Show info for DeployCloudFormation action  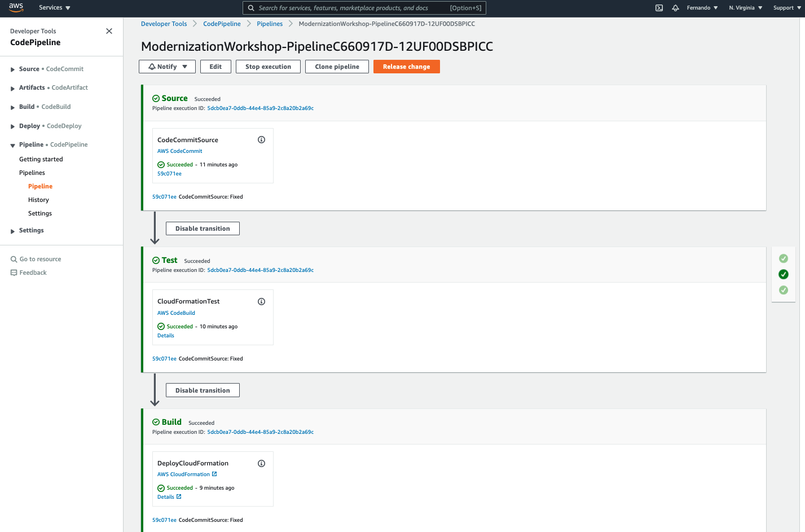tap(261, 464)
